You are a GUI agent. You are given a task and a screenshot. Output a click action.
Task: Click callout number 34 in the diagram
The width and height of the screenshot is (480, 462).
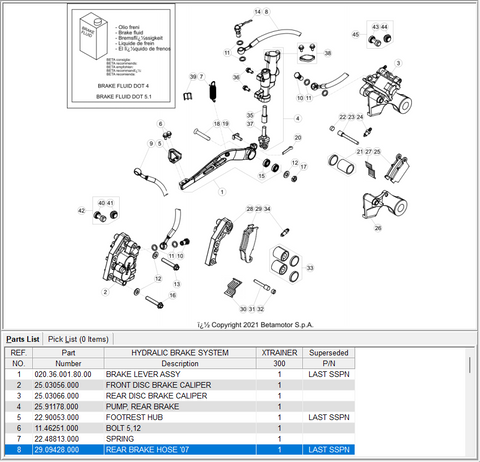click(x=267, y=209)
